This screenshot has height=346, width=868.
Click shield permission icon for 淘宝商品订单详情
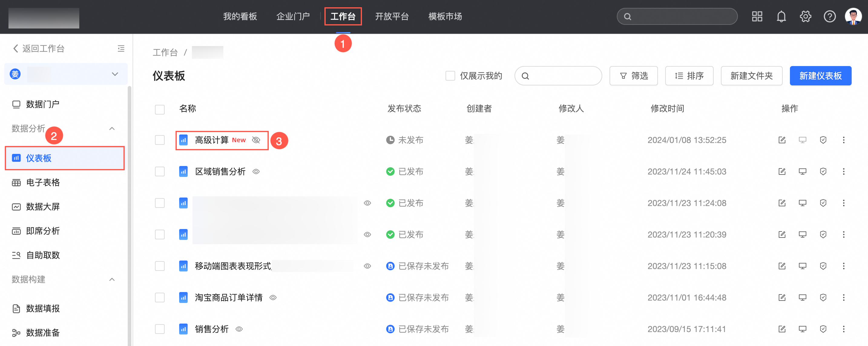pos(823,298)
